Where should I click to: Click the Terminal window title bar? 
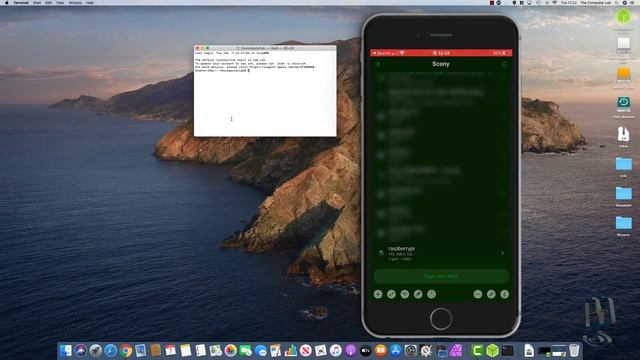point(265,48)
